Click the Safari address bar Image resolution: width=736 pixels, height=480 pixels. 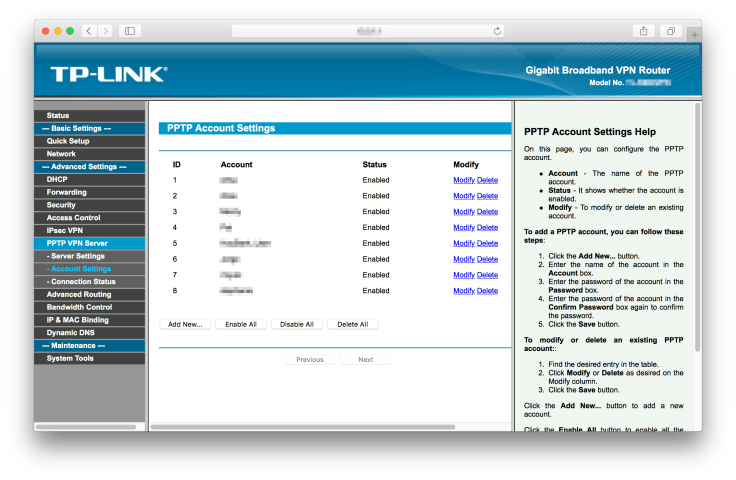click(368, 31)
